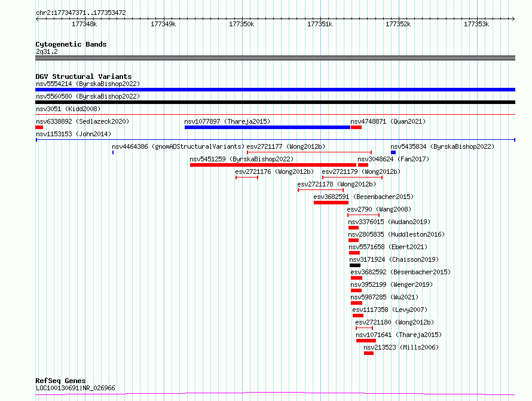This screenshot has height=401, width=532.
Task: Open nsv1153153 (John2014) label
Action: coord(74,134)
